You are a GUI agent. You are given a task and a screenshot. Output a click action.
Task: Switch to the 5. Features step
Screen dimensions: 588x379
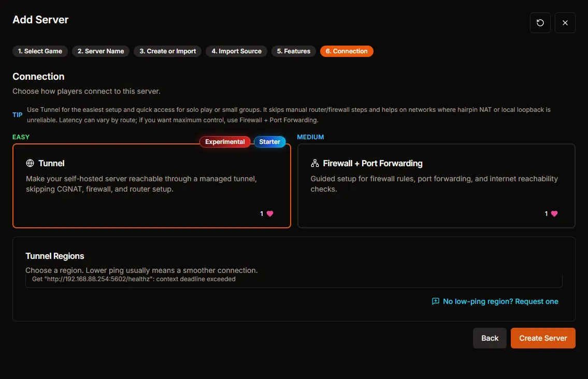tap(293, 51)
